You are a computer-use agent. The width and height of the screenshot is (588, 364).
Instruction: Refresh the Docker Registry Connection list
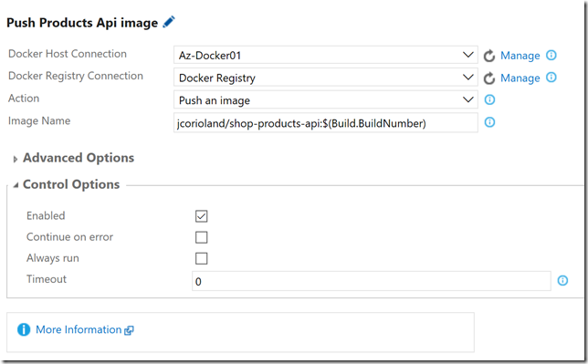click(489, 78)
